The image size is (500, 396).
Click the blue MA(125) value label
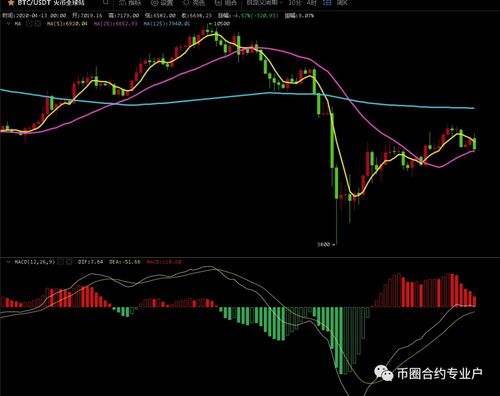pos(167,24)
